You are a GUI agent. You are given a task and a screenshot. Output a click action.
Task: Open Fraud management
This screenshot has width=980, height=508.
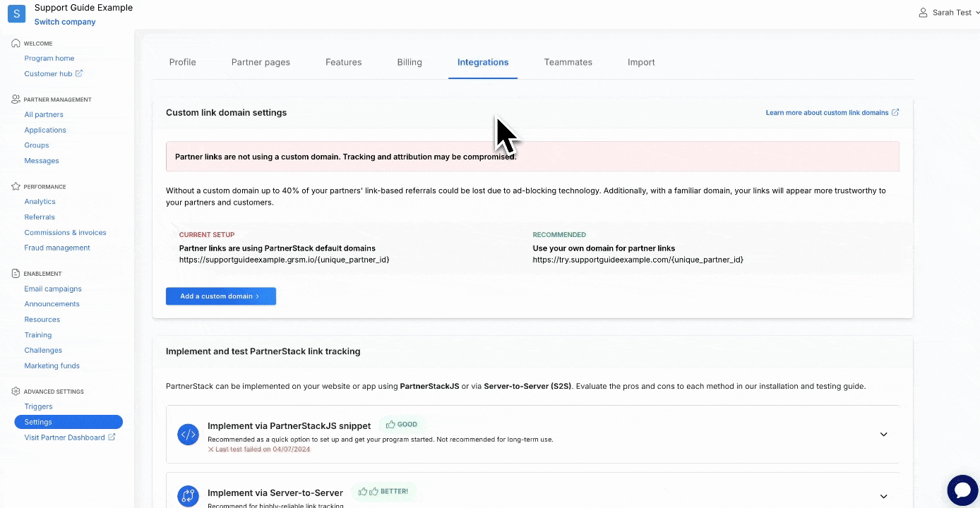click(x=57, y=248)
